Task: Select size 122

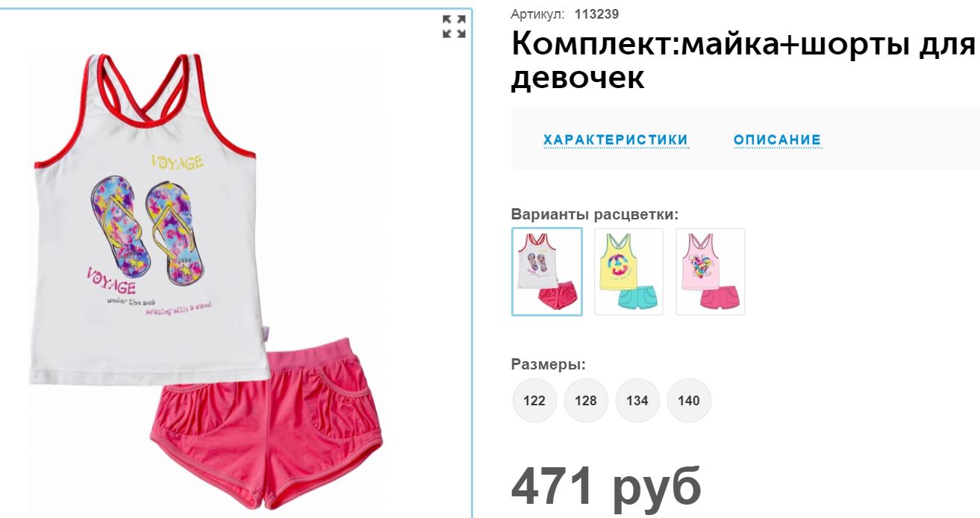Action: tap(534, 401)
